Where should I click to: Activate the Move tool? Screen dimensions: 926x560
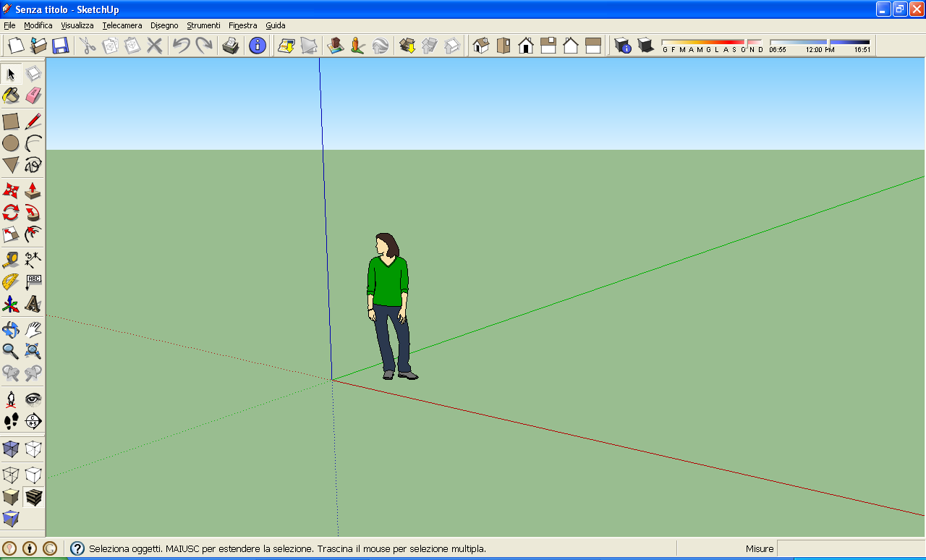11,191
